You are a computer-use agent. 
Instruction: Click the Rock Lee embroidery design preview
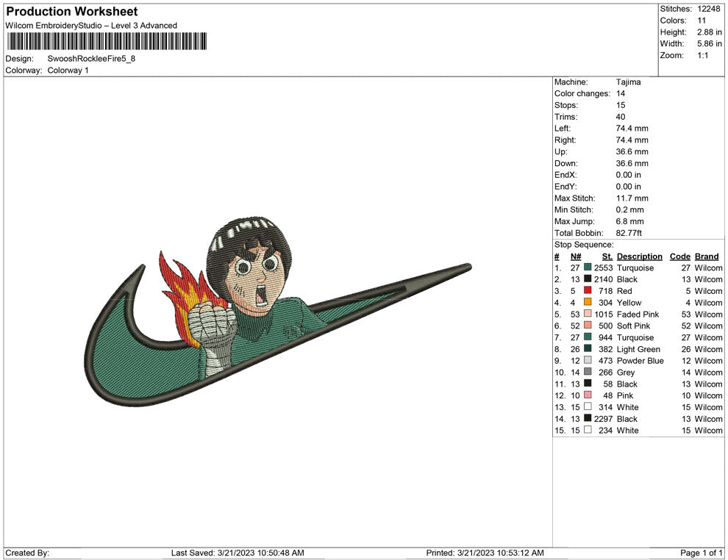pos(278,312)
